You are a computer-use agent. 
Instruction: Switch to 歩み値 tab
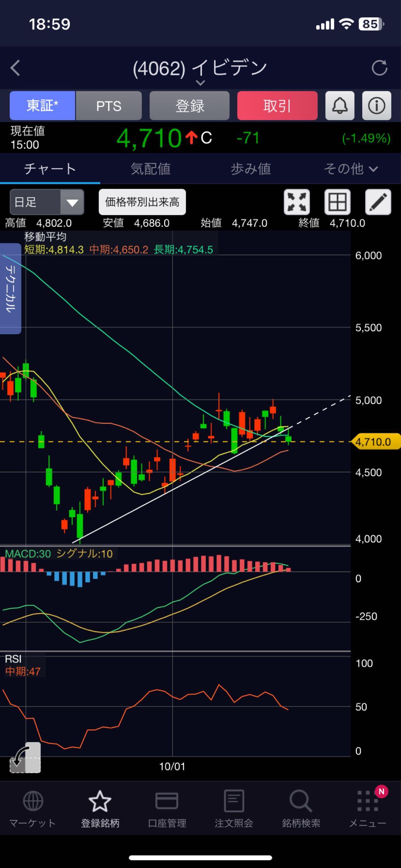tap(251, 169)
